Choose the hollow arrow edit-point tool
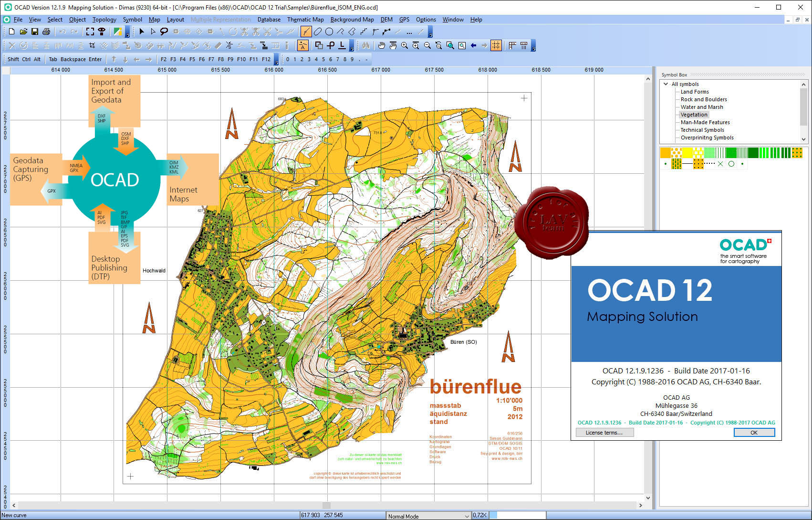The height and width of the screenshot is (520, 812). tap(153, 32)
